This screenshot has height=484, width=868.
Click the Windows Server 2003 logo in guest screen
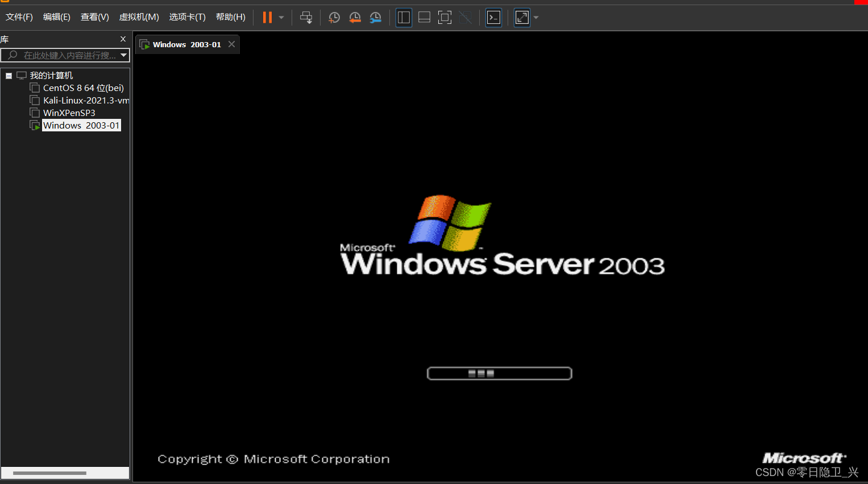(x=502, y=236)
